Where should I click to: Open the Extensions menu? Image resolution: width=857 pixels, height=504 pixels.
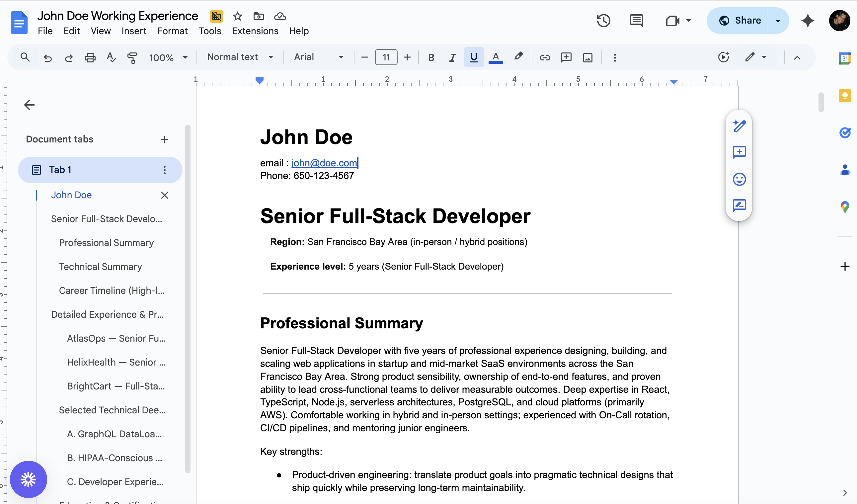coord(255,31)
